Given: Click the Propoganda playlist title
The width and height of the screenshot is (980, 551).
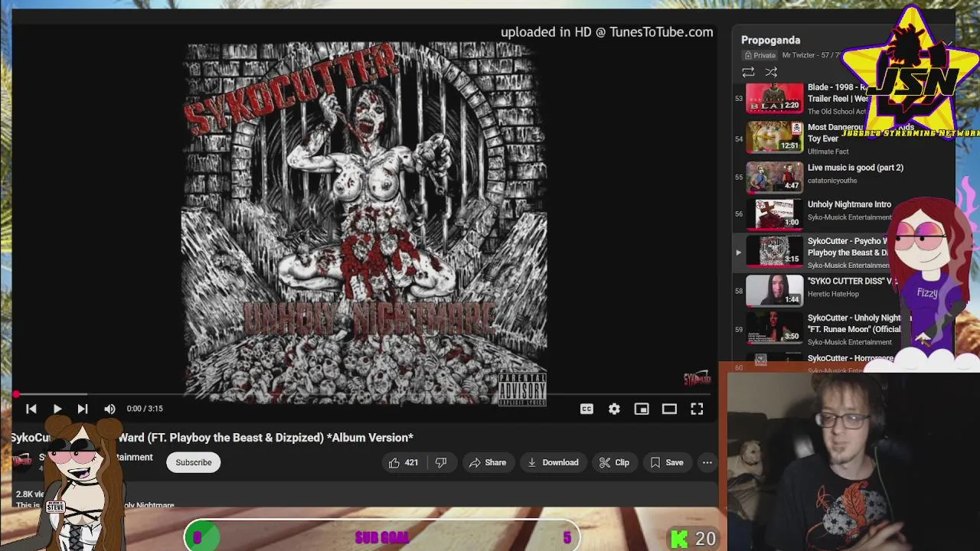Looking at the screenshot, I should tap(770, 40).
